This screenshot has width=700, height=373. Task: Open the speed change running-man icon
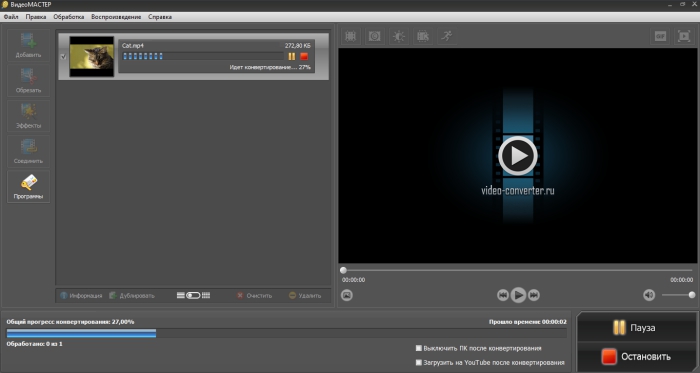446,36
